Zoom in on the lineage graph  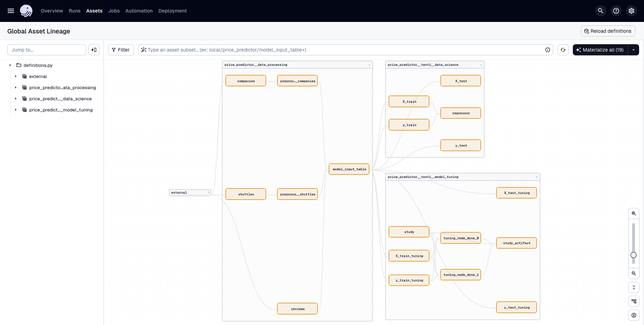tap(634, 213)
